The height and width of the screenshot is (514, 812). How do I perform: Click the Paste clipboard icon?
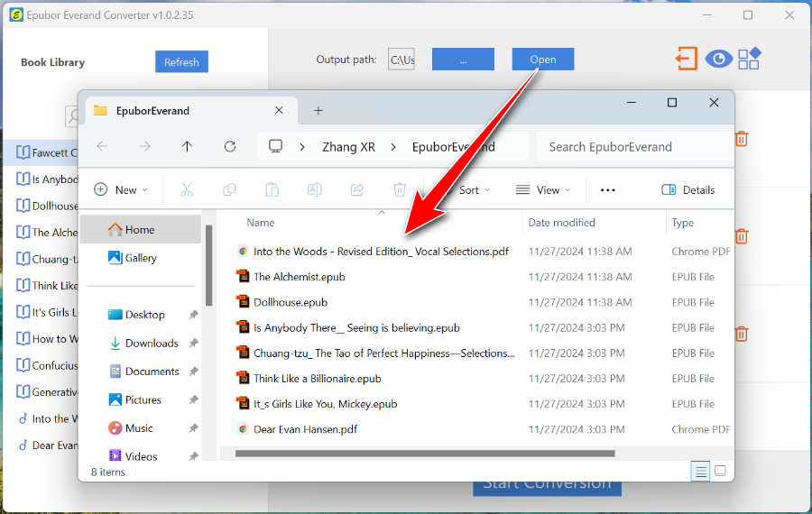pos(272,190)
